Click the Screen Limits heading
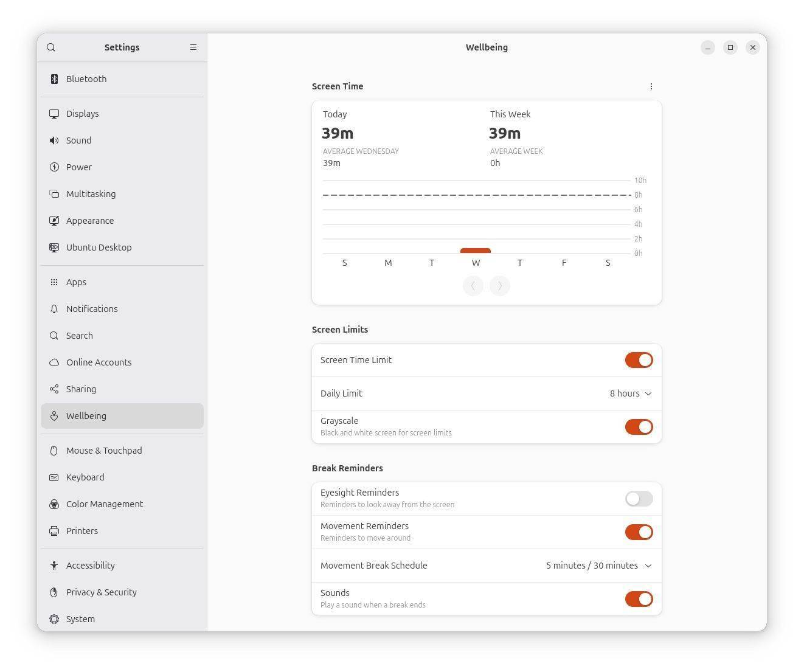This screenshot has width=804, height=672. [x=340, y=330]
